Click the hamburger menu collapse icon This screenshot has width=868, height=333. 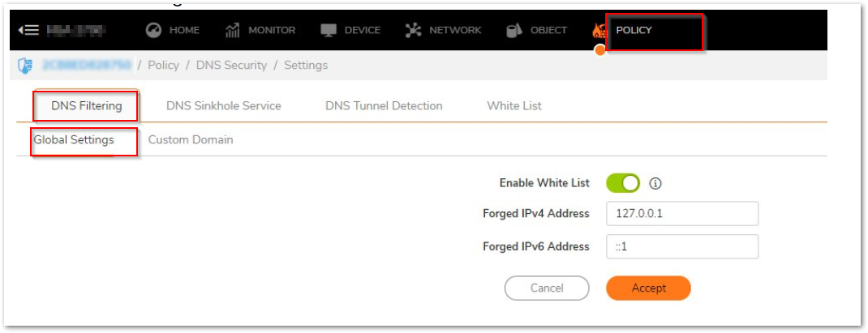pos(28,30)
